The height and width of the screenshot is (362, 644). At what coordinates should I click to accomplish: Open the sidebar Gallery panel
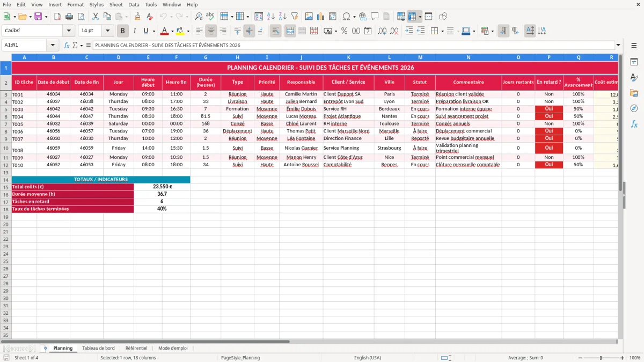click(634, 93)
